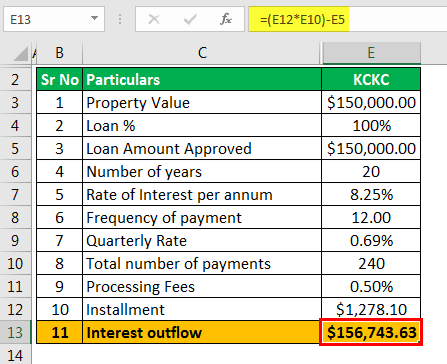447x364 pixels.
Task: Select row 2 header
Action: coord(15,79)
